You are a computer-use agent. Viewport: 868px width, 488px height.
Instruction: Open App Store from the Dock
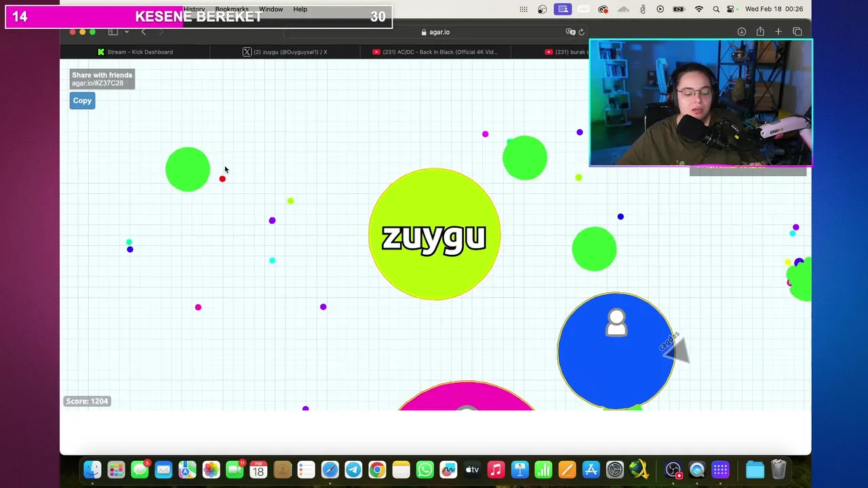[591, 469]
